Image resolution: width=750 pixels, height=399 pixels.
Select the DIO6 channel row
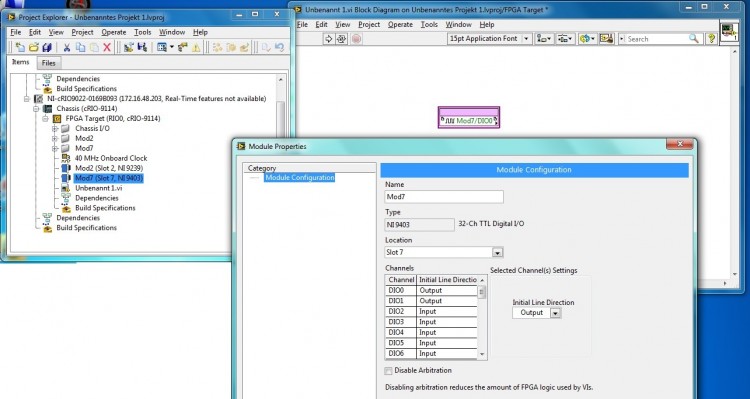pyautogui.click(x=431, y=354)
